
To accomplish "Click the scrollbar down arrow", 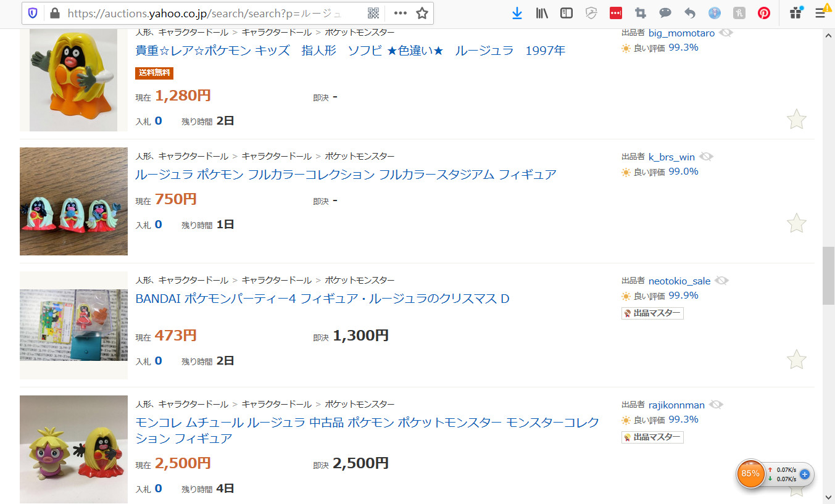I will click(828, 497).
